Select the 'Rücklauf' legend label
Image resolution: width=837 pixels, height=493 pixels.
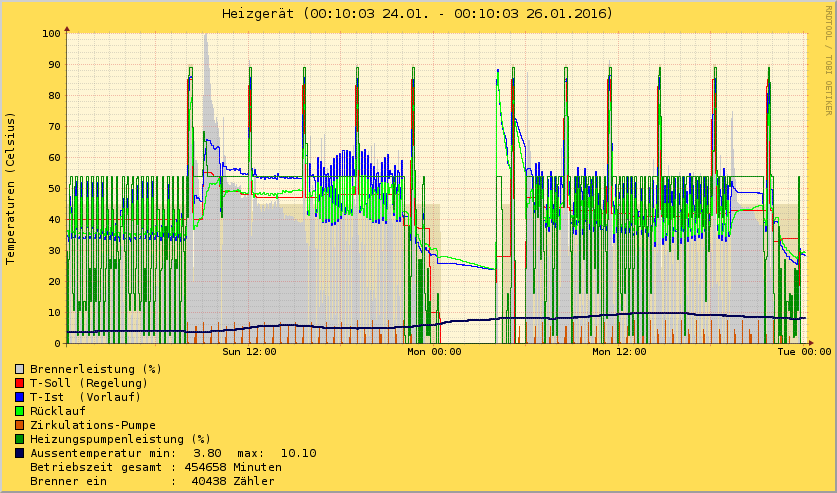coord(58,411)
